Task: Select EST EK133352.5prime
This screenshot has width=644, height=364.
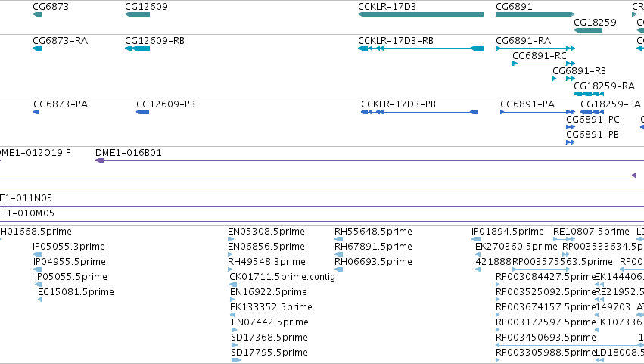Action: [232, 315]
